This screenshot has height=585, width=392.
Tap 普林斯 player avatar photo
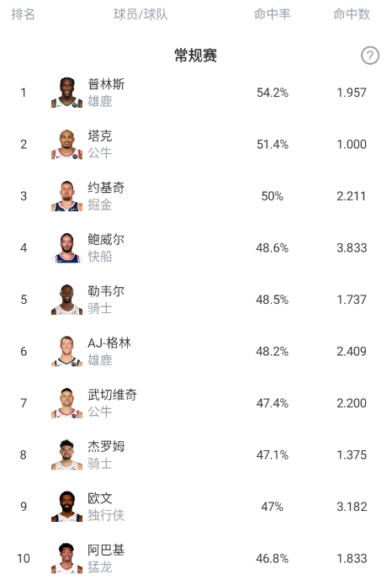66,93
